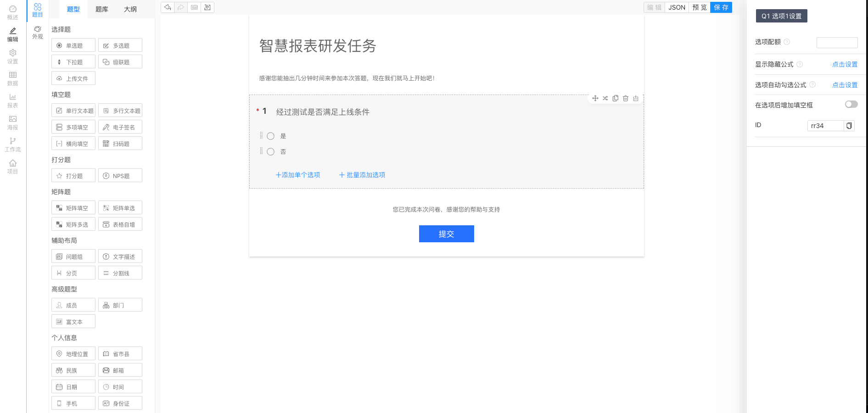This screenshot has width=868, height=413.
Task: Open the 报表 panel in left sidebar
Action: tap(12, 100)
